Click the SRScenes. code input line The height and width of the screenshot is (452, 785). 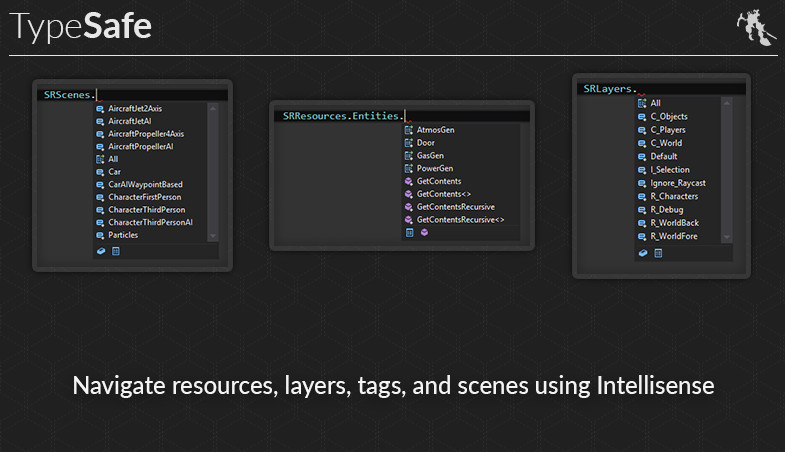[133, 95]
